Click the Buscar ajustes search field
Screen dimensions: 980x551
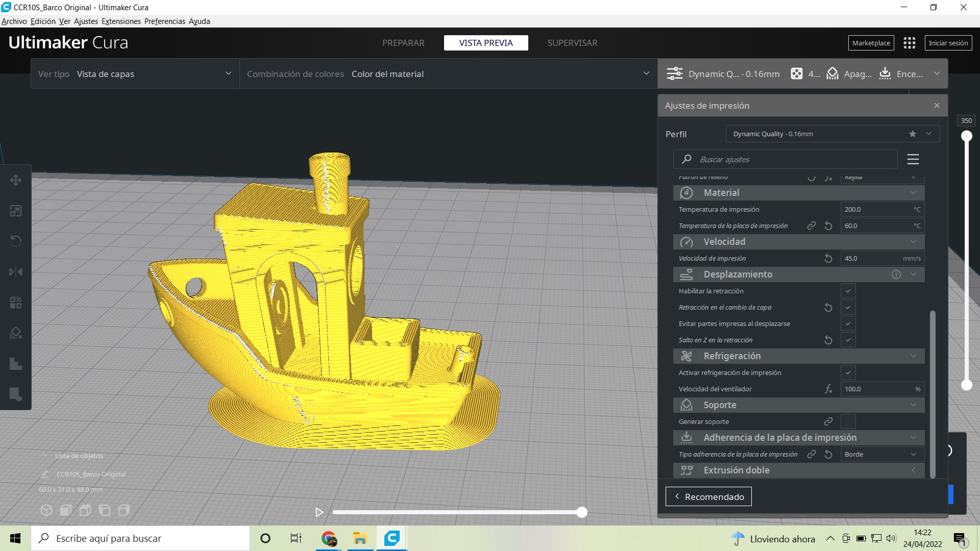[786, 159]
